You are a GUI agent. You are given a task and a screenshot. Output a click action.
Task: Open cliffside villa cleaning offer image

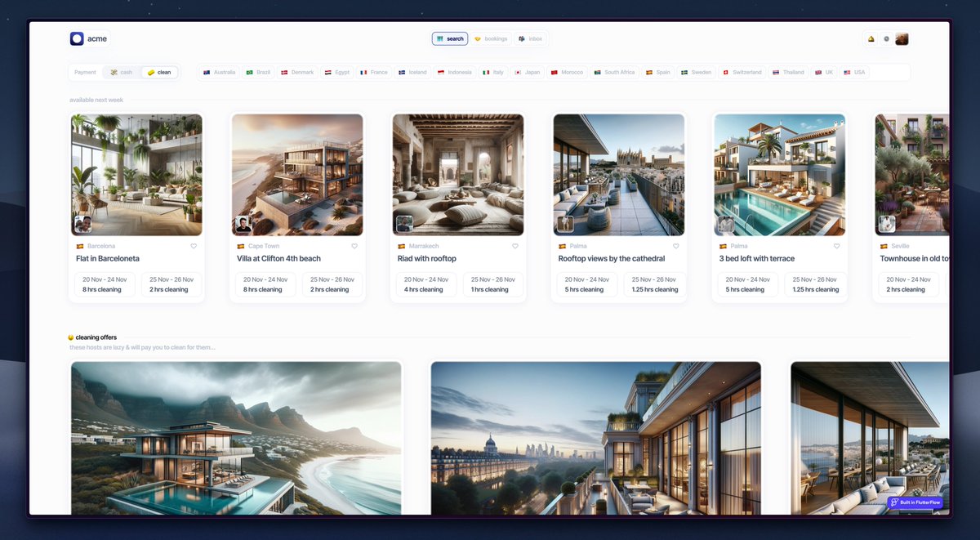236,438
